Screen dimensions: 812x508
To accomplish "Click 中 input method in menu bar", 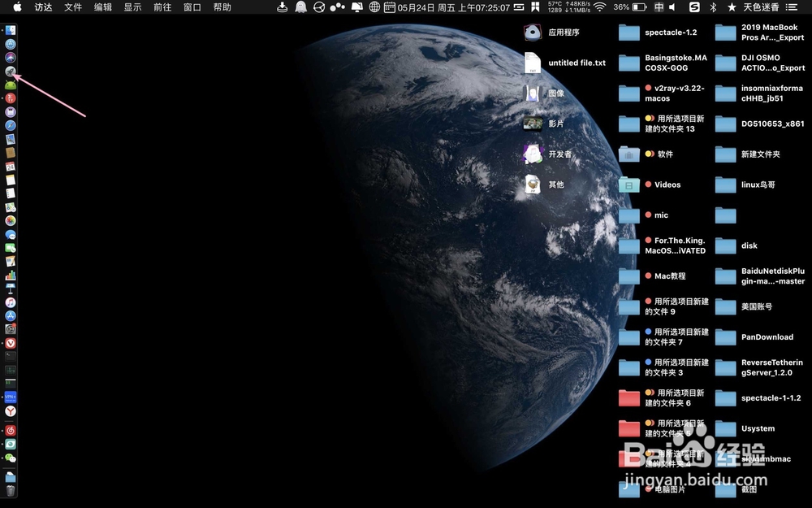I will [659, 7].
